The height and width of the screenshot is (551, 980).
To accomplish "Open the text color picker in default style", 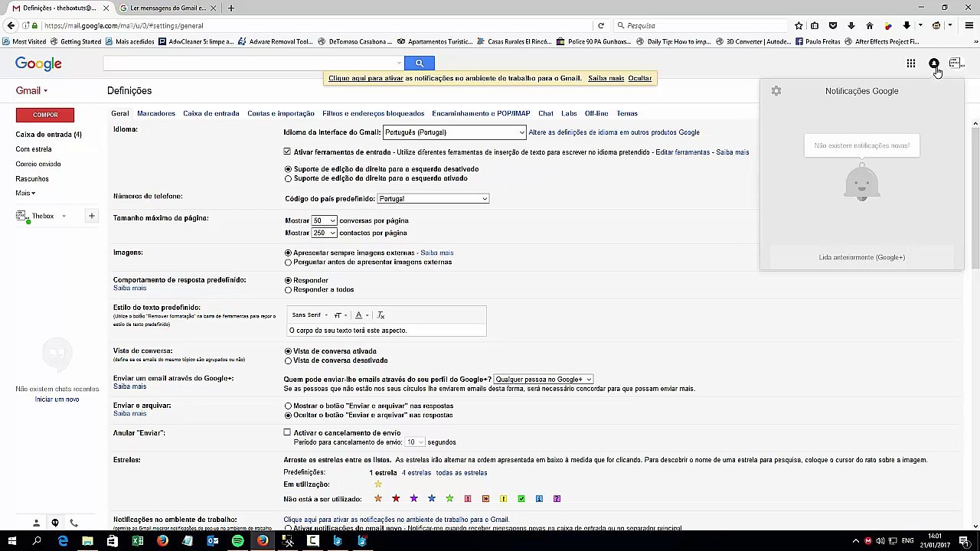I will [361, 315].
